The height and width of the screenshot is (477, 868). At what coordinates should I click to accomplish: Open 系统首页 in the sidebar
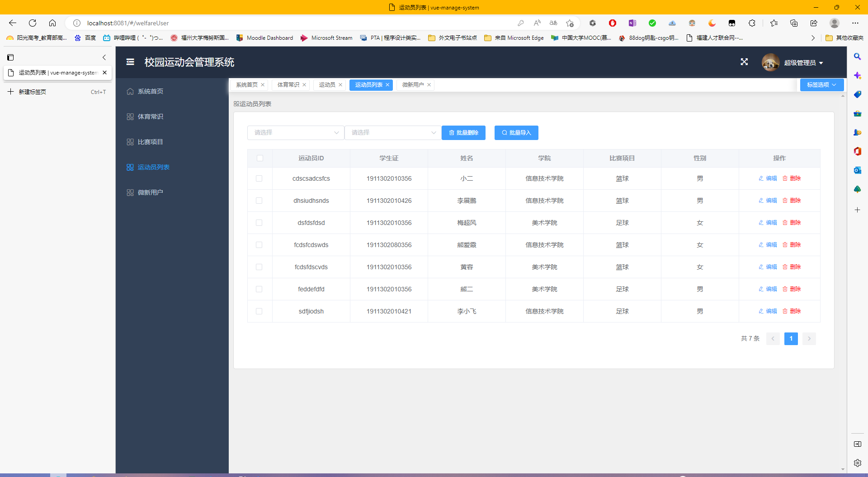172,91
